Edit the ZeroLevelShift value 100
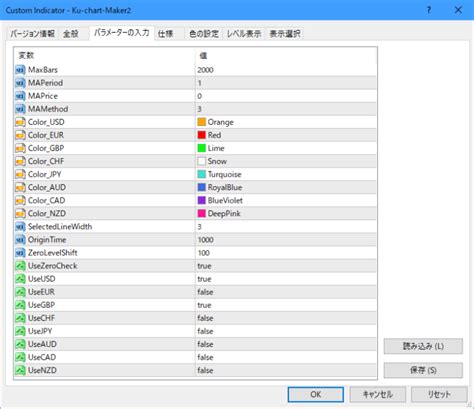 click(x=286, y=253)
